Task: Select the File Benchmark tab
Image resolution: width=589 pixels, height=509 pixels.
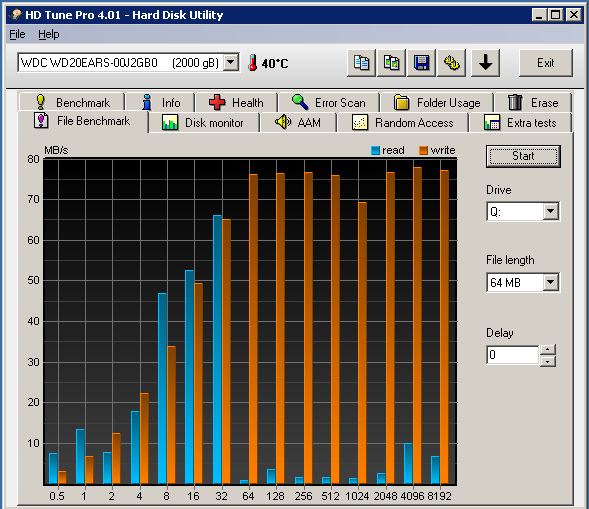Action: pos(83,121)
